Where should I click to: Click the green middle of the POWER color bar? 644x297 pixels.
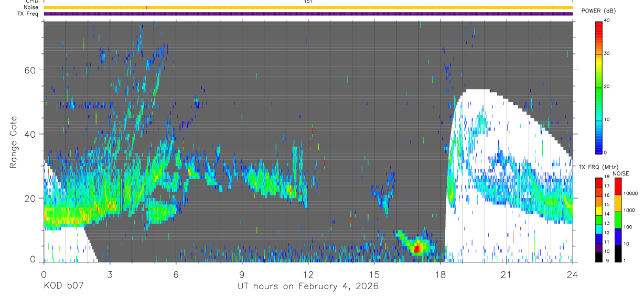[x=599, y=86]
